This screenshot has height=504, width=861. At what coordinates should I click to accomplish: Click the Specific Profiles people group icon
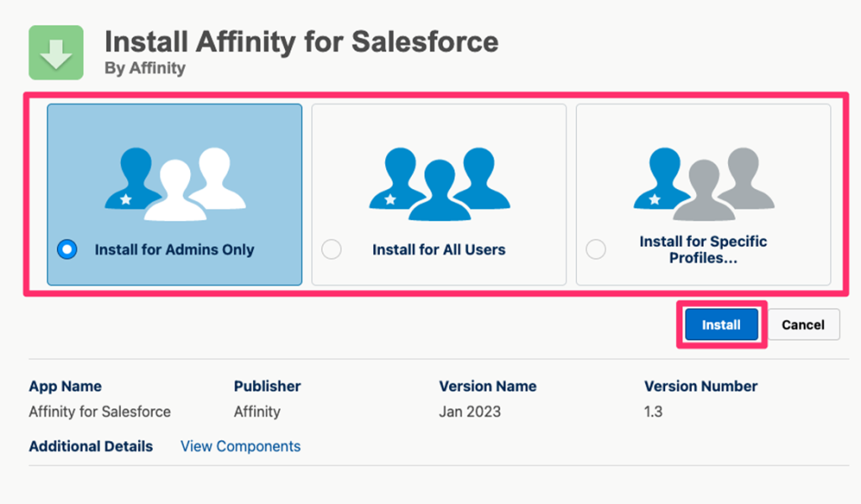pyautogui.click(x=704, y=184)
